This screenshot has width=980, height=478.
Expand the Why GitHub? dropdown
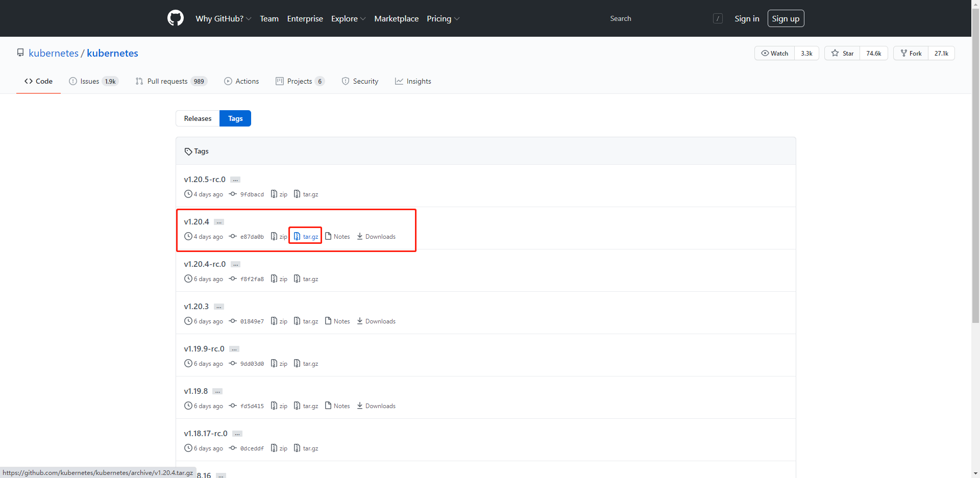[223, 18]
